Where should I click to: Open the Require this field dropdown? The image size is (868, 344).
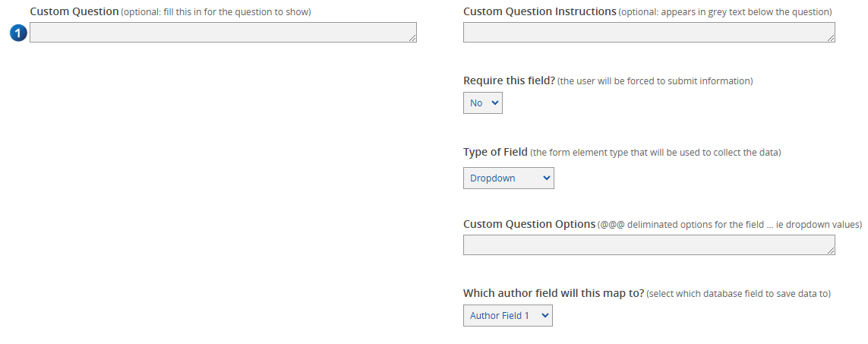(x=483, y=103)
